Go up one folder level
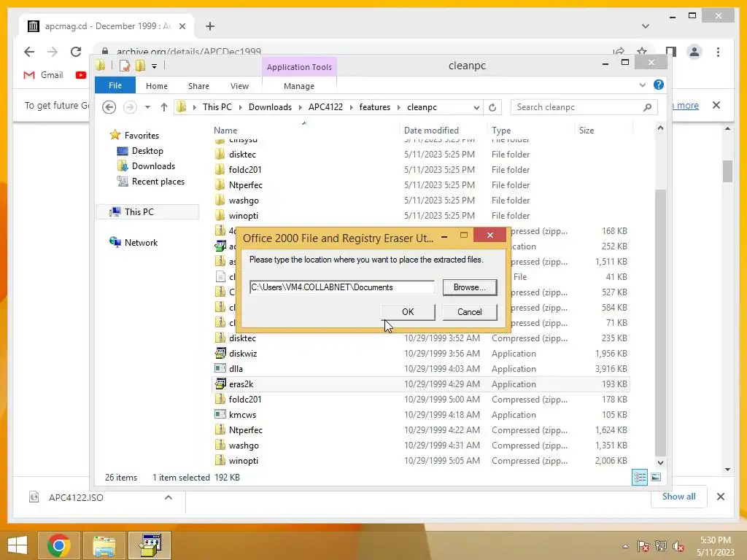Image resolution: width=747 pixels, height=560 pixels. [164, 107]
